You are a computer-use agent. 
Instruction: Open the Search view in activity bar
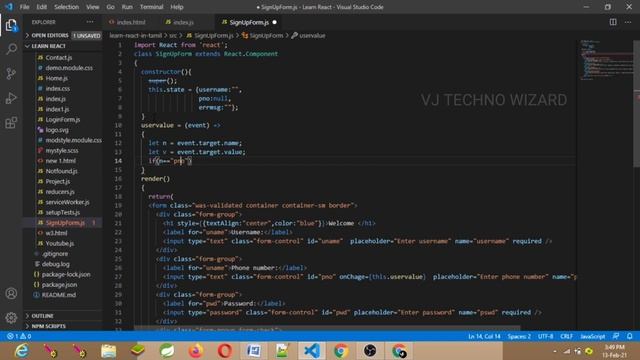click(11, 49)
